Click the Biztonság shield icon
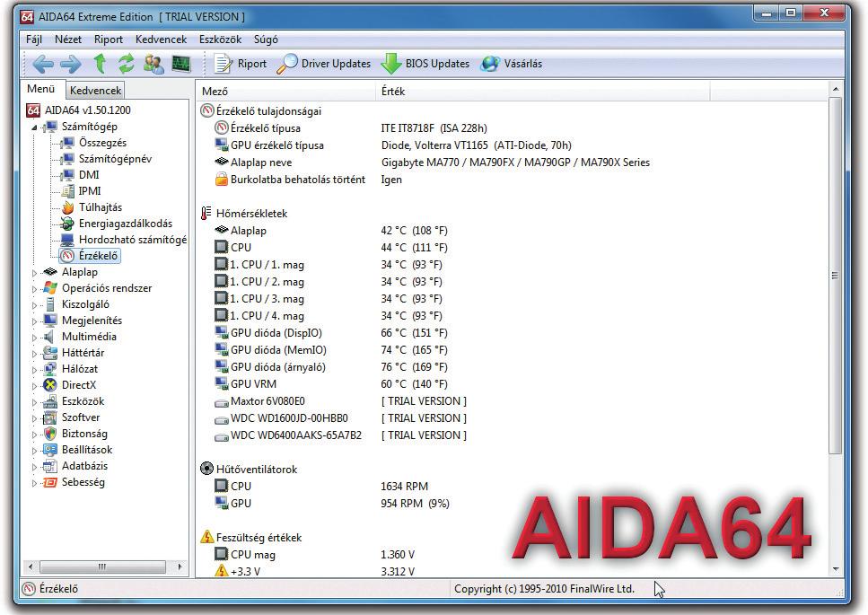868x615 pixels. [50, 434]
